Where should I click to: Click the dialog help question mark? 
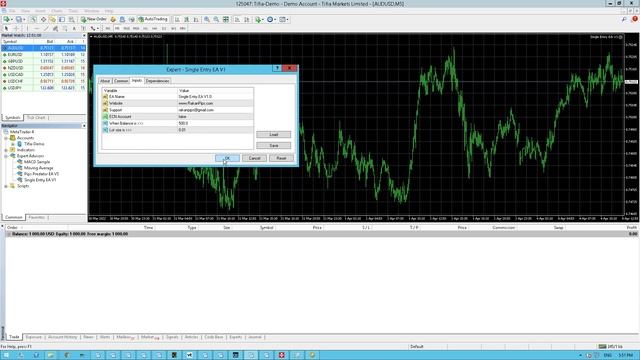pyautogui.click(x=277, y=68)
